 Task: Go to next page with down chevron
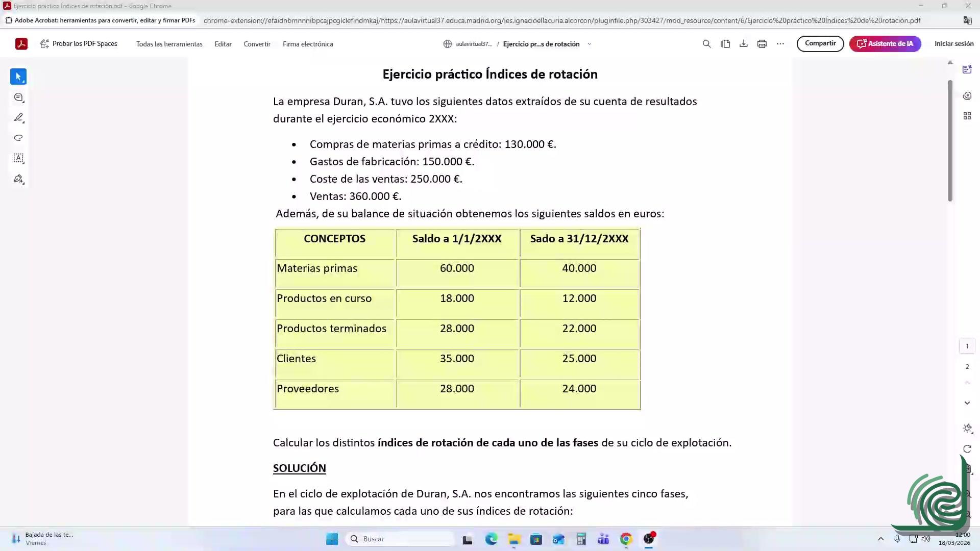coord(967,403)
